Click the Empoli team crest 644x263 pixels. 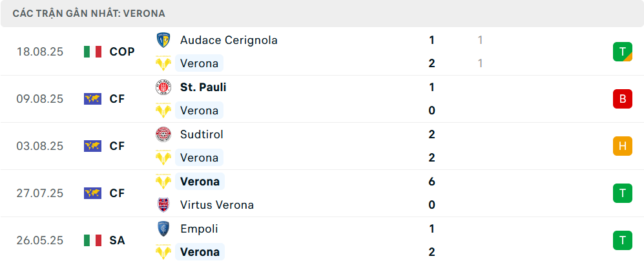click(x=163, y=229)
